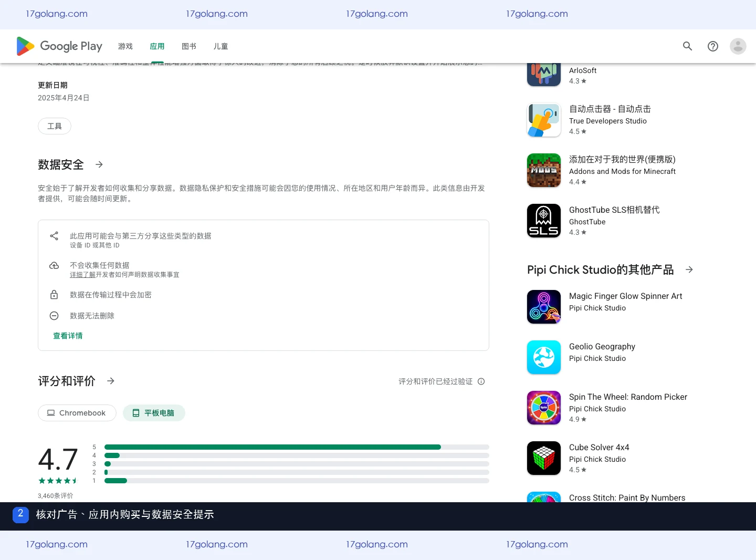This screenshot has width=756, height=560.
Task: Click 数据无法删除 text
Action: (x=92, y=316)
